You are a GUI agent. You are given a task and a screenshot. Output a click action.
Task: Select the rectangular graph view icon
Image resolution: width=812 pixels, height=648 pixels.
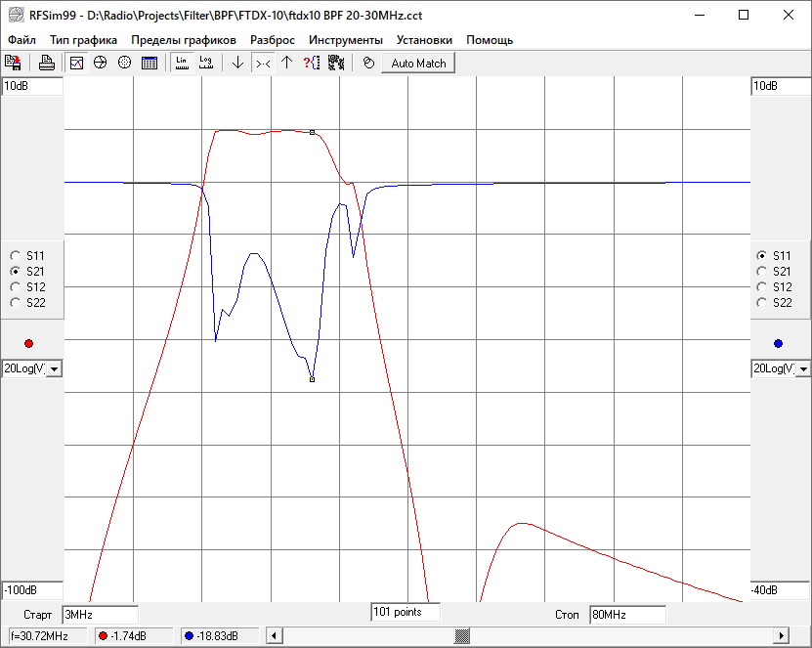[76, 63]
